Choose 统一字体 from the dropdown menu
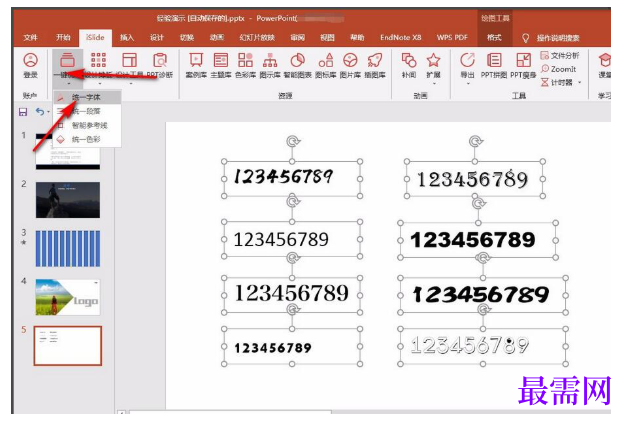630x422 pixels. coord(87,97)
